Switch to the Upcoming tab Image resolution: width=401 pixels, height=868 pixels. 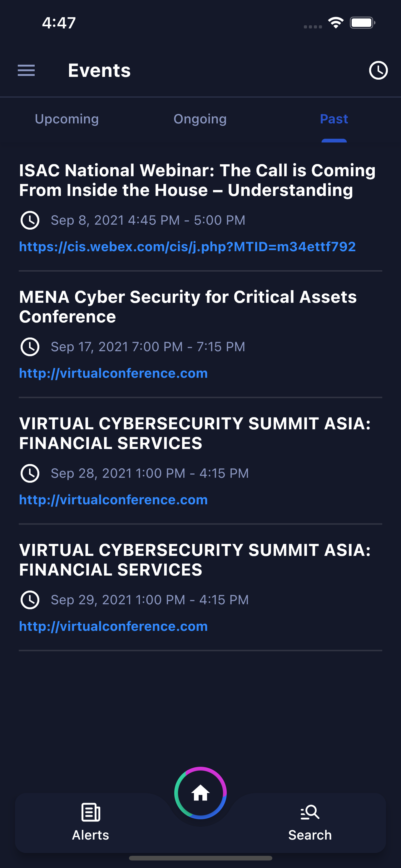67,119
